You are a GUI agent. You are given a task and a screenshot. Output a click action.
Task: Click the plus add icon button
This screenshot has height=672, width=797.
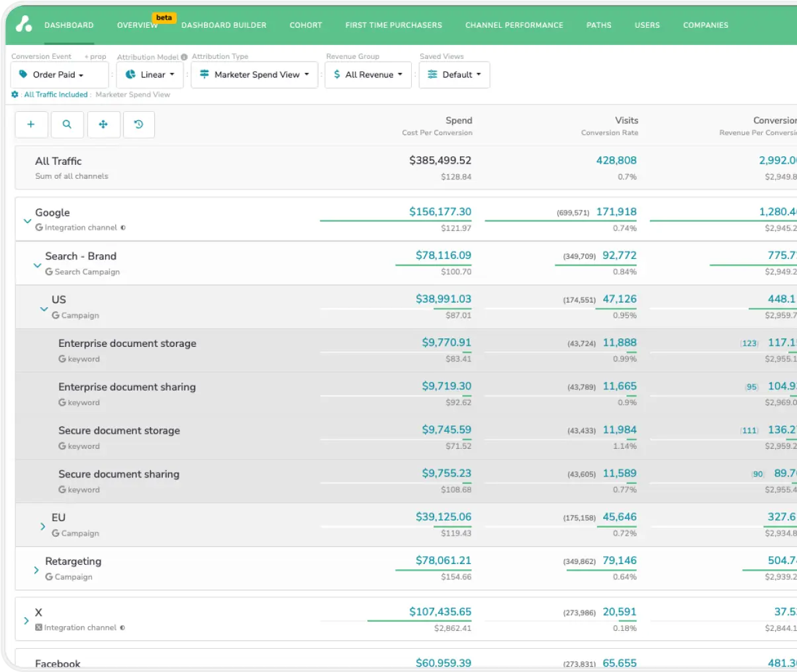pyautogui.click(x=31, y=124)
